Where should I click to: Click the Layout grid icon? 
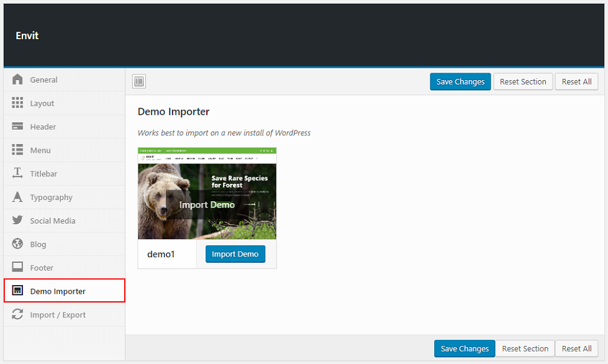(17, 103)
